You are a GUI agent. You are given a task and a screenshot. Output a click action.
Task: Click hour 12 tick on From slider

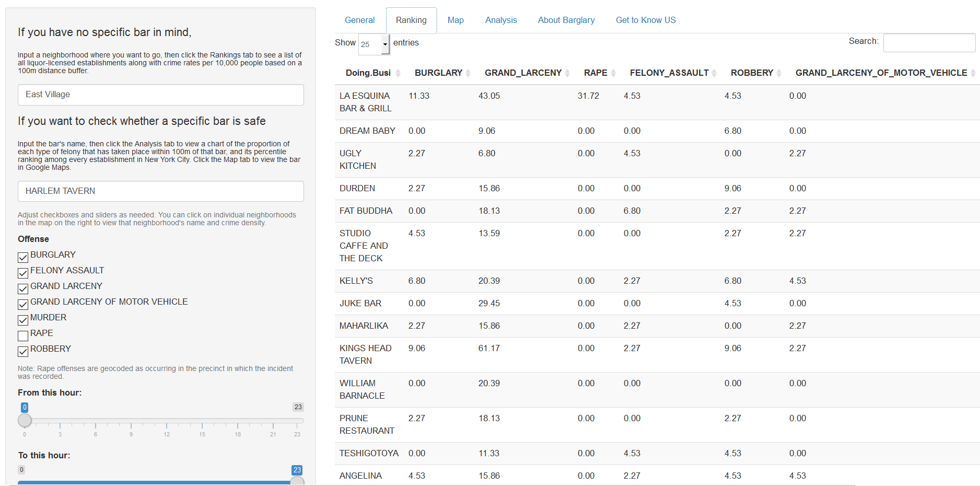pos(167,426)
